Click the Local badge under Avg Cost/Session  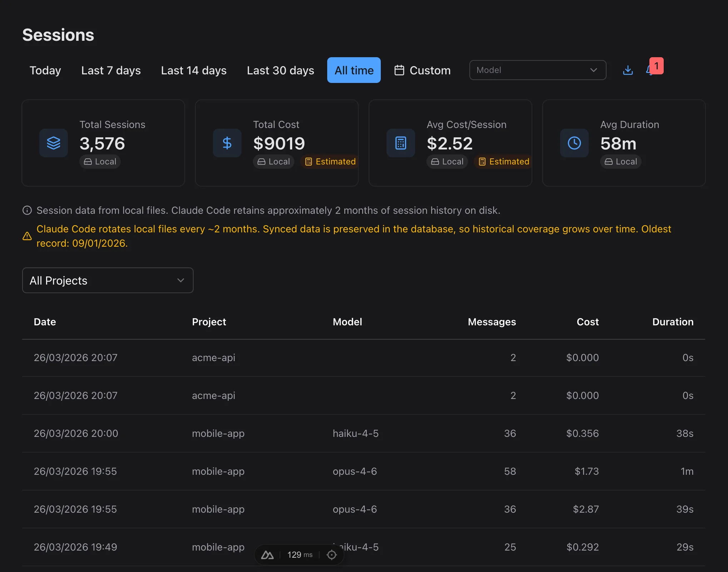[x=447, y=162]
